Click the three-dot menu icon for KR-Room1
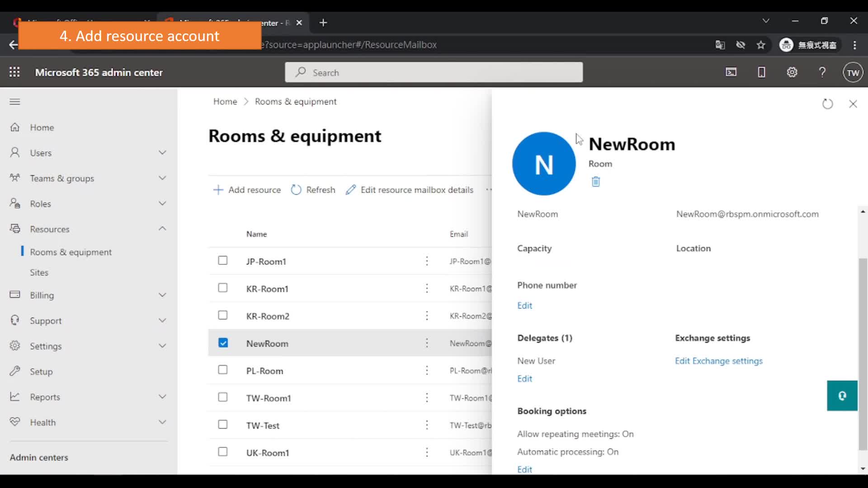The height and width of the screenshot is (488, 868). [427, 288]
